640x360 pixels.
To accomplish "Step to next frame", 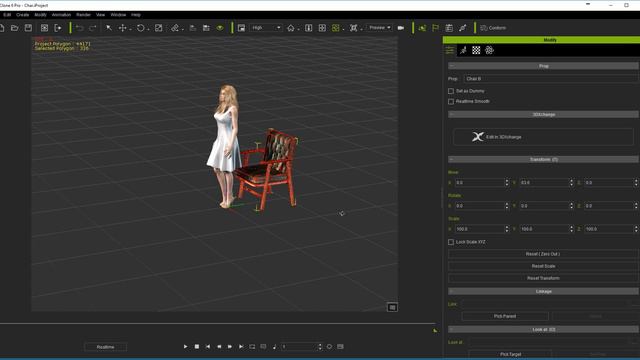I will tap(230, 347).
